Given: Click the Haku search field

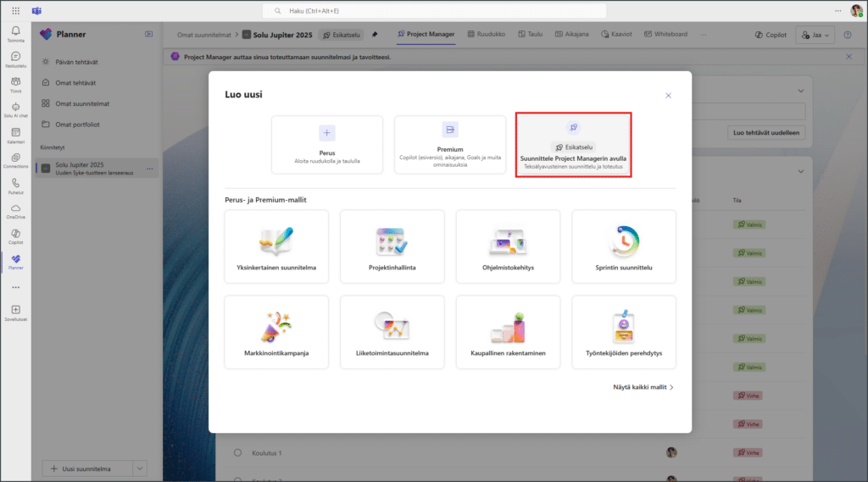Looking at the screenshot, I should coord(434,11).
